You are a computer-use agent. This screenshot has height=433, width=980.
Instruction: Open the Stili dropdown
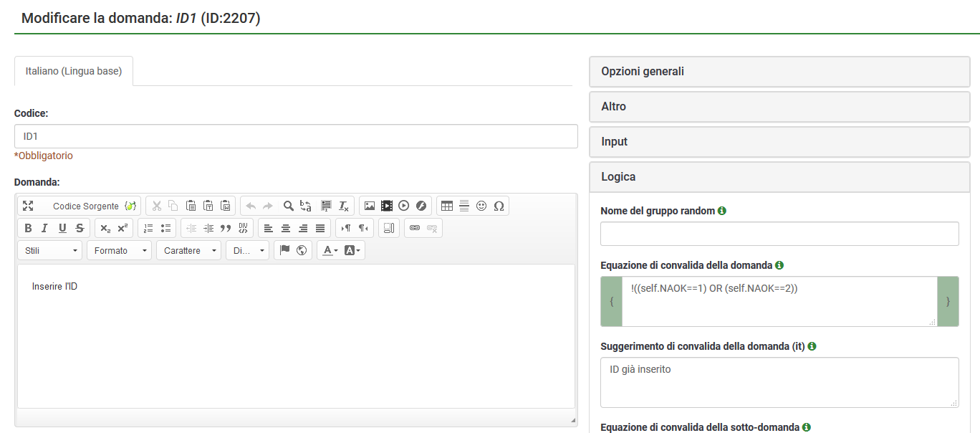pos(51,250)
